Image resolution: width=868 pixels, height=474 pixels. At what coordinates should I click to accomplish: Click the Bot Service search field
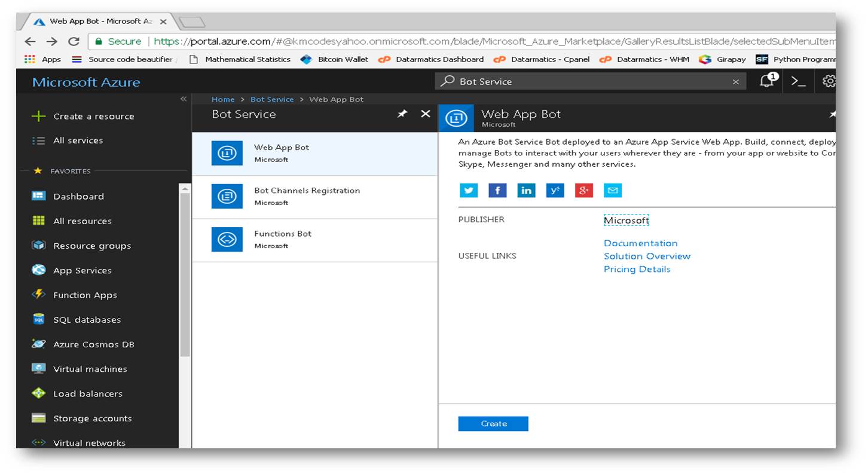coord(586,81)
